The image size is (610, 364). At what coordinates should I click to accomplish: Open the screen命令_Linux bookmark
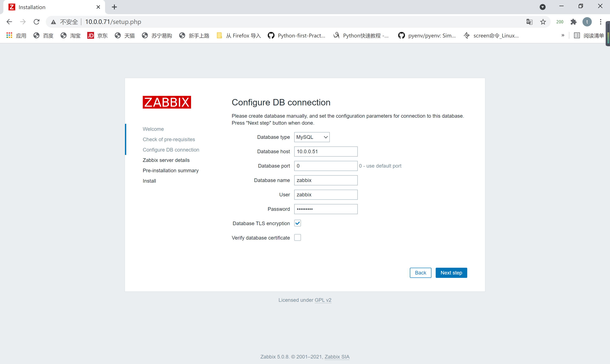491,36
